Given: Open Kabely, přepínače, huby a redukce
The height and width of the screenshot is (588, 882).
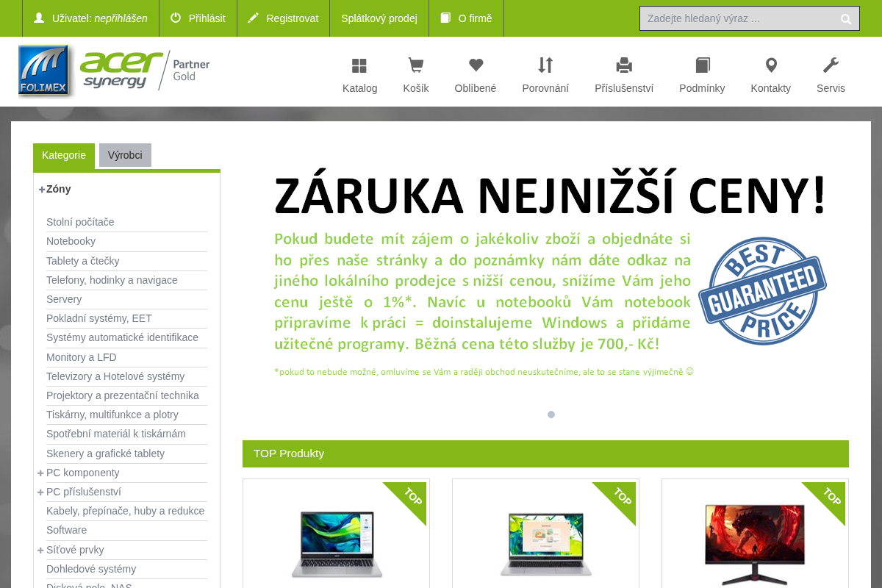Looking at the screenshot, I should [125, 511].
